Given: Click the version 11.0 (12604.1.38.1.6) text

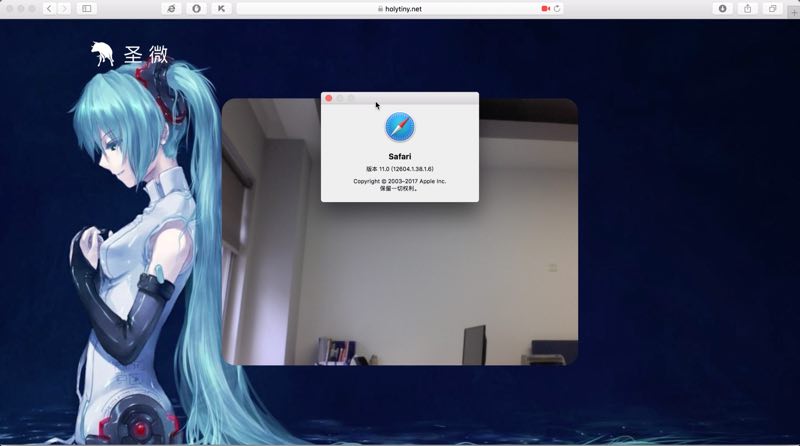Looking at the screenshot, I should tap(399, 169).
